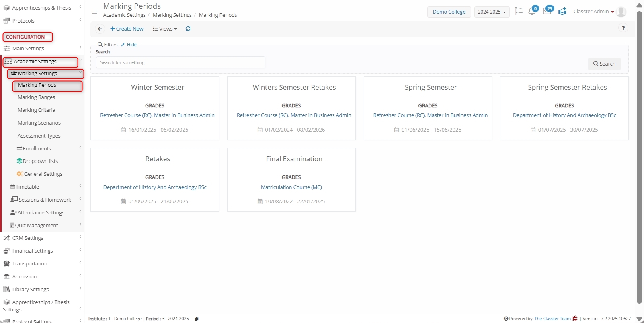Click the Transportation bus icon
The height and width of the screenshot is (323, 644).
pyautogui.click(x=6, y=264)
